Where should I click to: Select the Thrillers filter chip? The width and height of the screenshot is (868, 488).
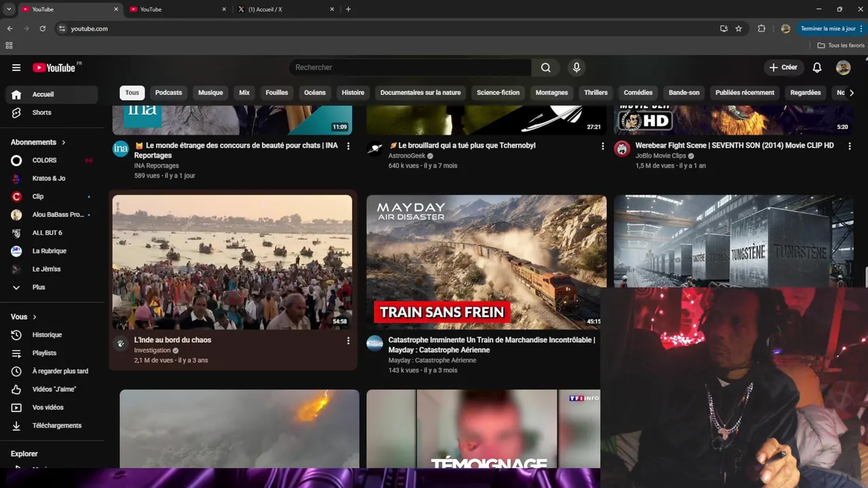click(x=596, y=93)
